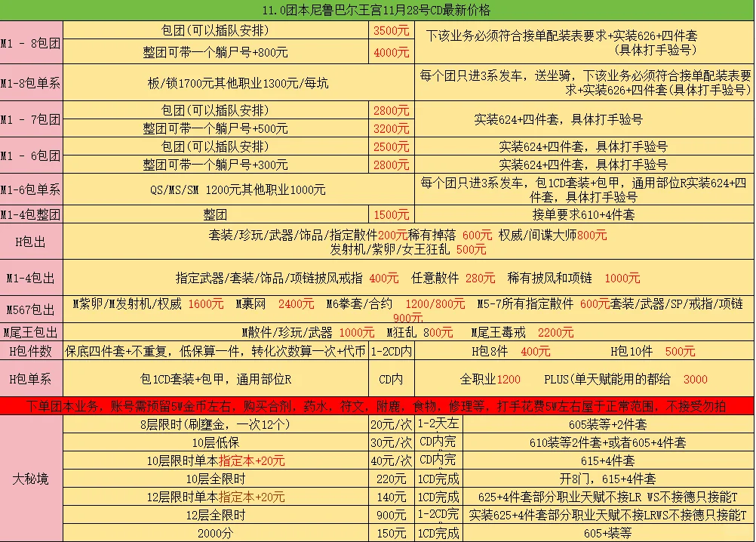This screenshot has width=756, height=542.
Task: Click the '1-2天左' time cell
Action: 438,424
